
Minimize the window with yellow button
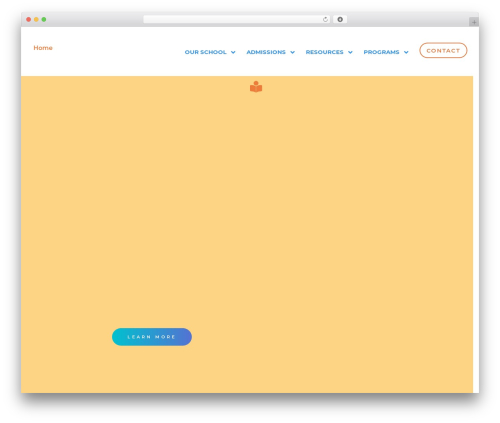click(x=36, y=19)
